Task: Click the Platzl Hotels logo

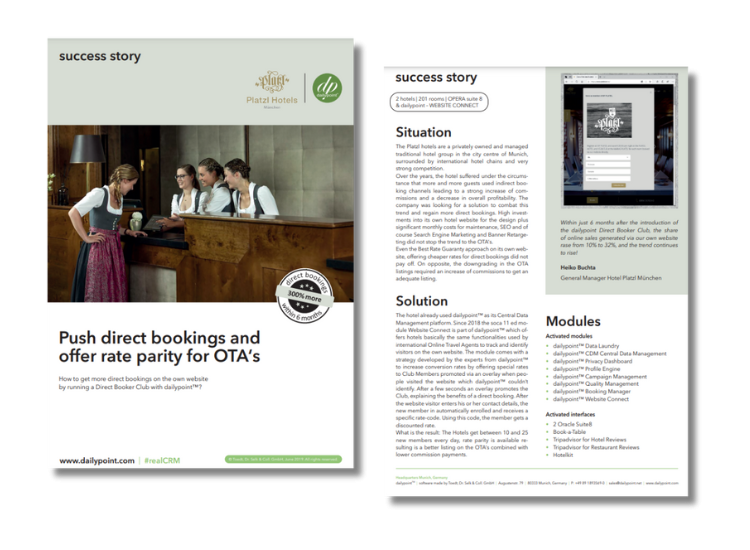Action: (272, 90)
